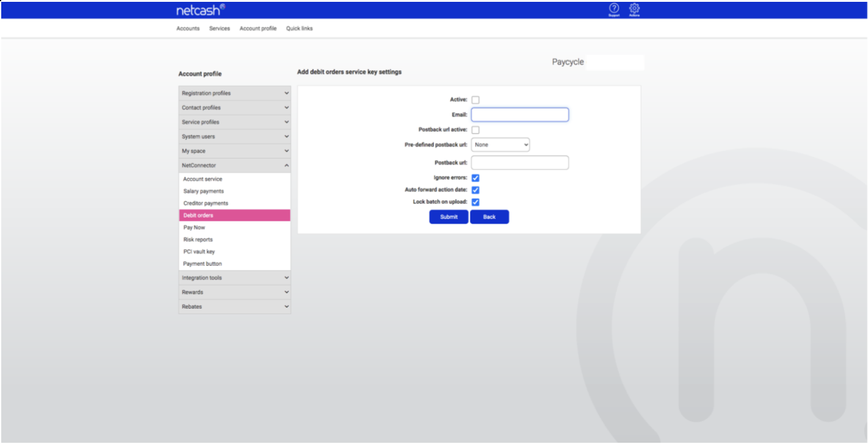The width and height of the screenshot is (868, 444).
Task: Uncheck Lock batch on upload
Action: (x=476, y=202)
